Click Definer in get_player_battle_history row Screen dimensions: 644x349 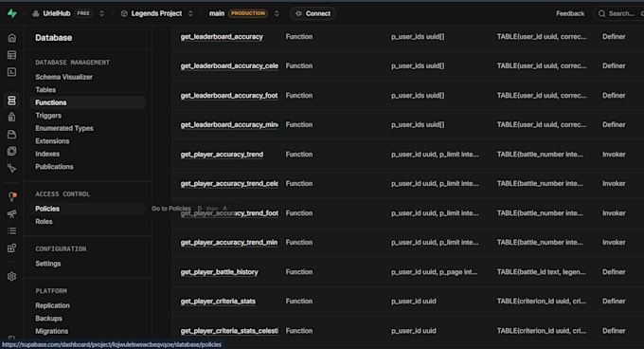click(x=614, y=272)
